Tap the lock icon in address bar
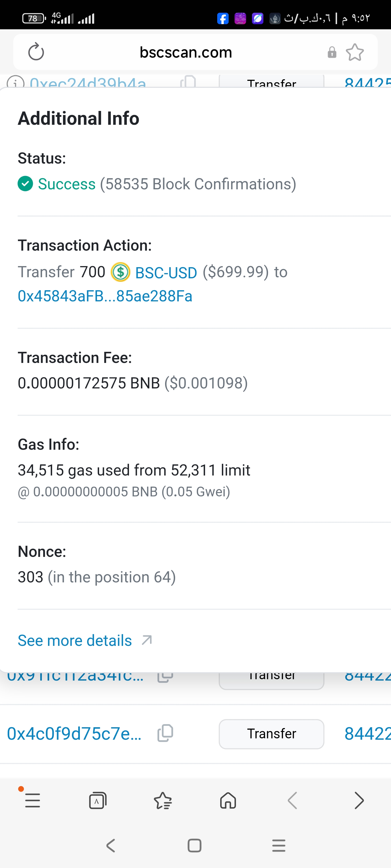The height and width of the screenshot is (868, 391). [x=332, y=53]
